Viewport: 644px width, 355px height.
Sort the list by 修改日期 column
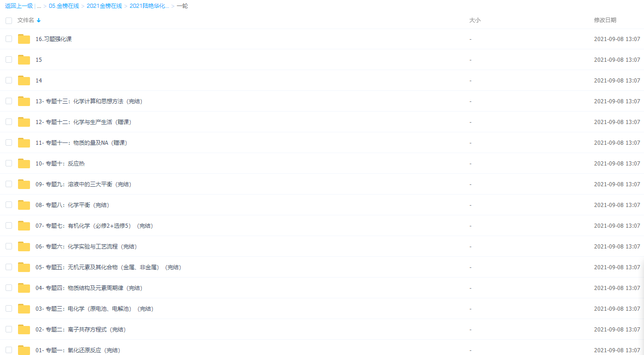605,20
